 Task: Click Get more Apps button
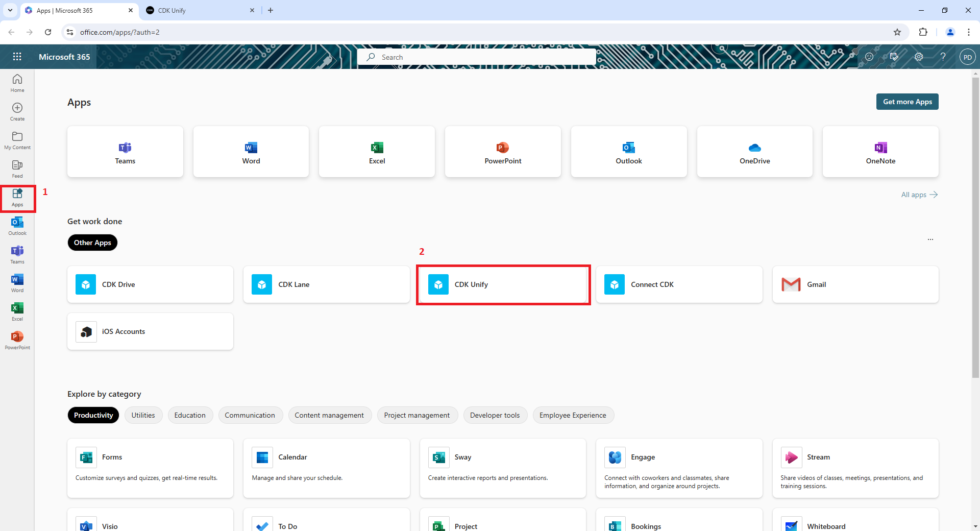(908, 102)
